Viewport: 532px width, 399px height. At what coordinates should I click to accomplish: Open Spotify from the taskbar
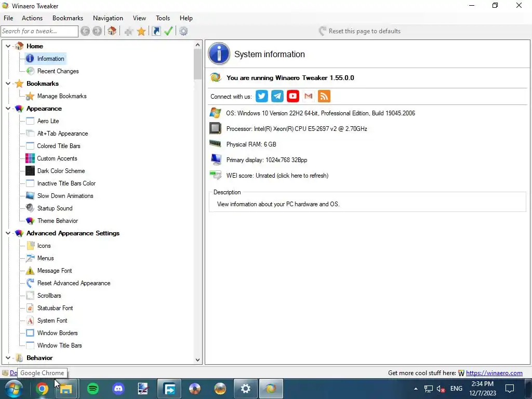pos(93,389)
